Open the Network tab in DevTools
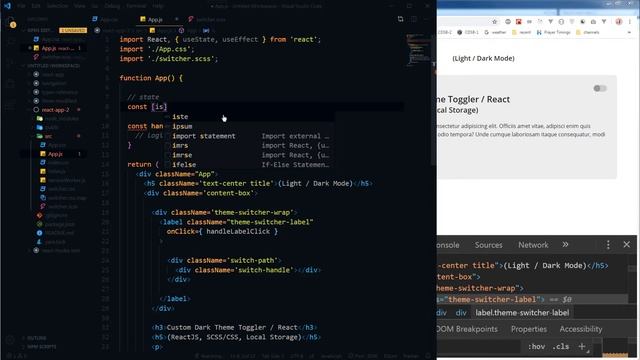 (x=533, y=245)
